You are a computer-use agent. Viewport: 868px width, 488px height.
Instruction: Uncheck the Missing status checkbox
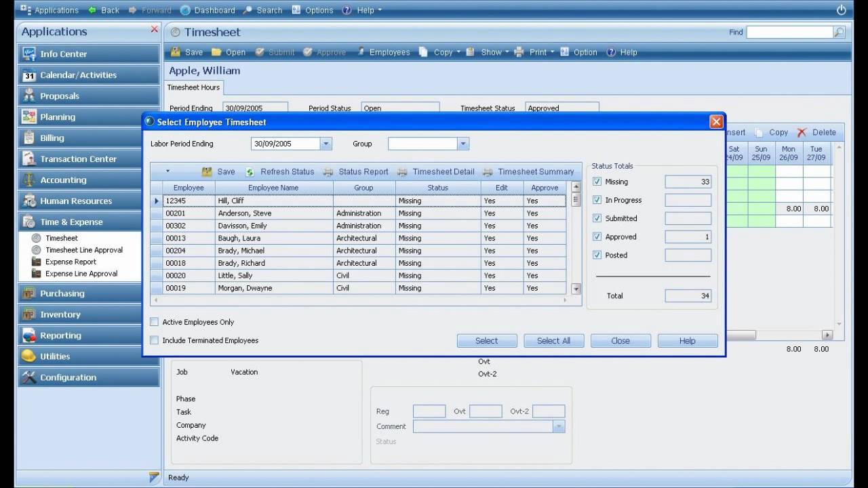pos(597,182)
